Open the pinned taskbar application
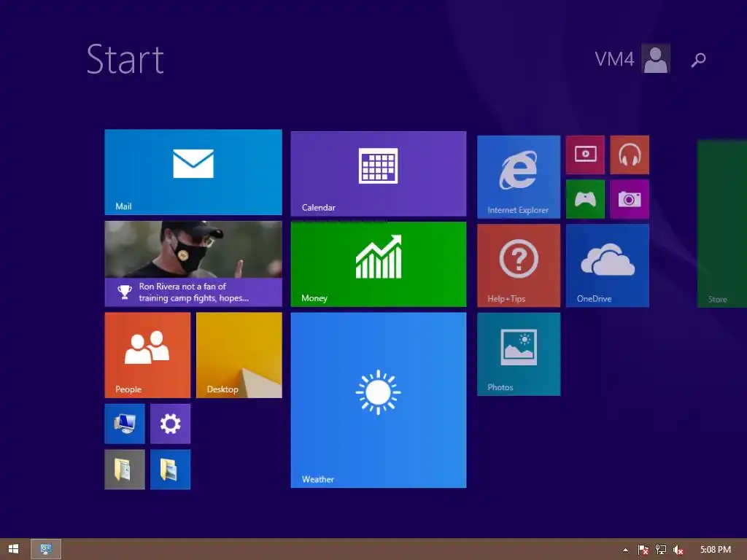 pyautogui.click(x=46, y=549)
